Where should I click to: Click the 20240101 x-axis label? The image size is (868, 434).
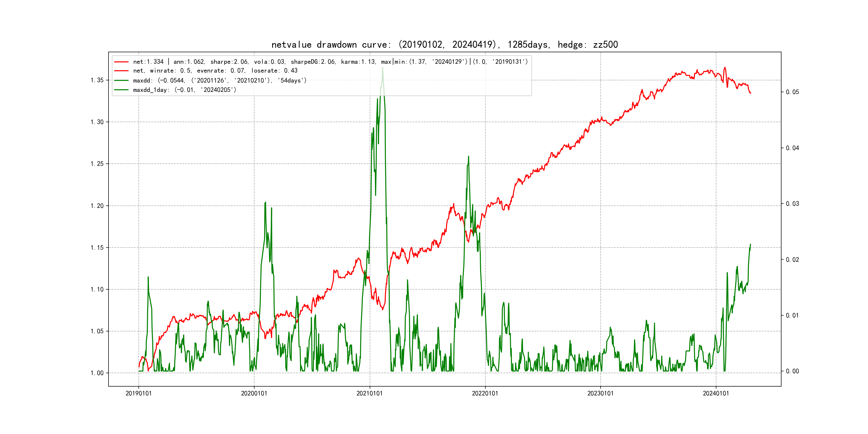click(x=716, y=393)
